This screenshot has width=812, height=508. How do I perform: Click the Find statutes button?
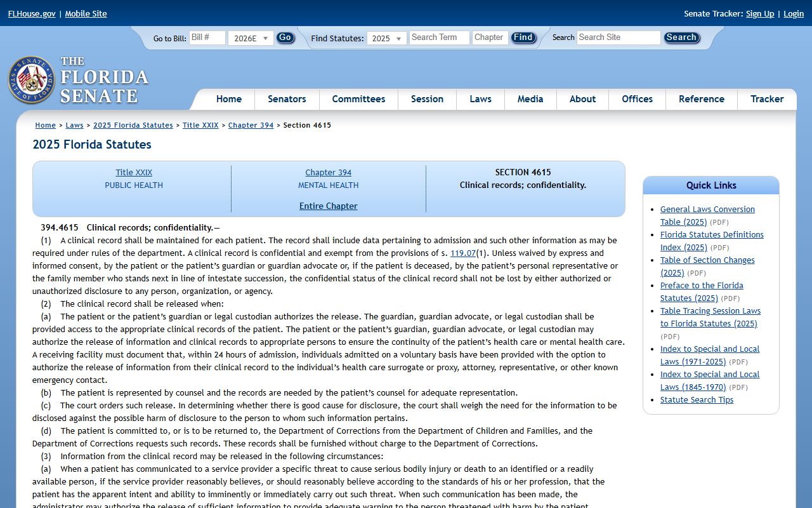[523, 37]
